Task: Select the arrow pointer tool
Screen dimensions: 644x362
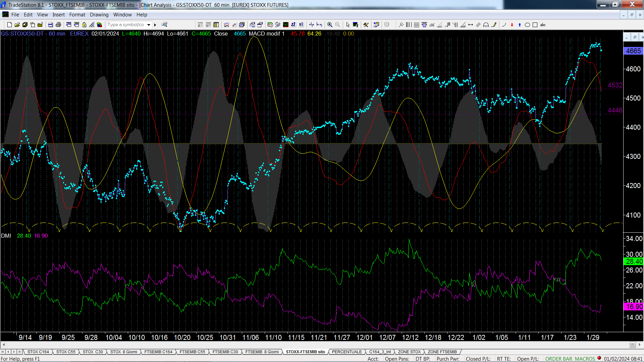Action: click(x=348, y=25)
